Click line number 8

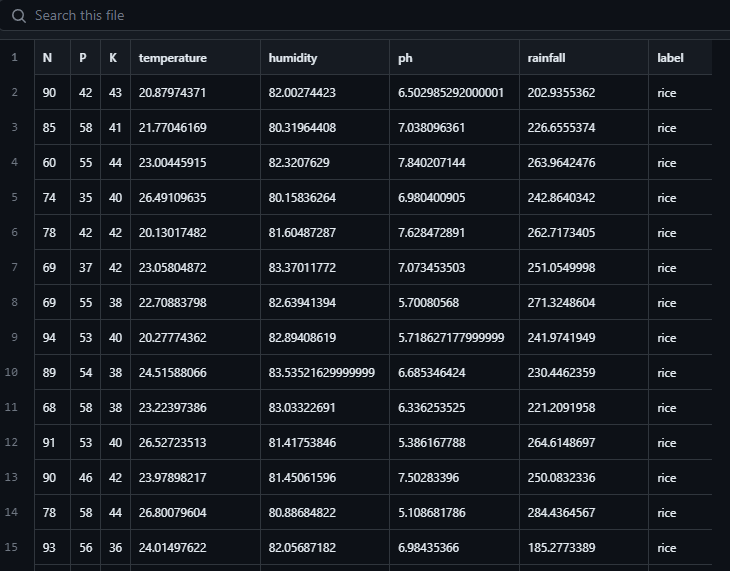tap(14, 302)
